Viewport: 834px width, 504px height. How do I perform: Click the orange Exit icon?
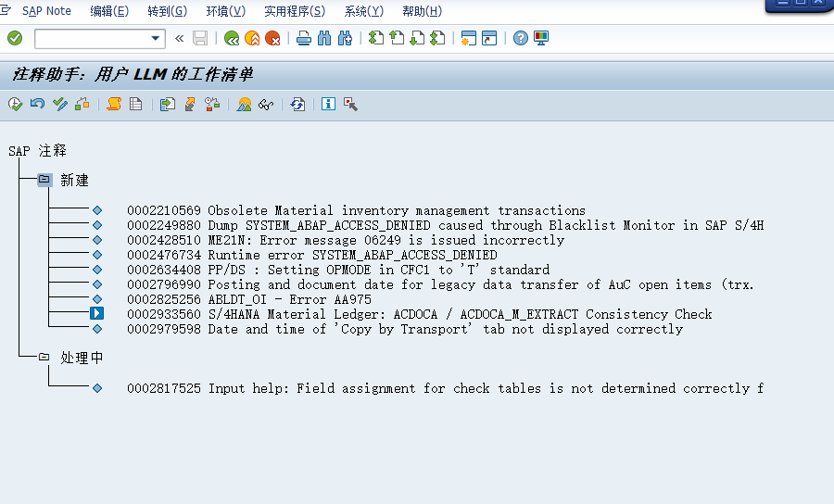(252, 38)
